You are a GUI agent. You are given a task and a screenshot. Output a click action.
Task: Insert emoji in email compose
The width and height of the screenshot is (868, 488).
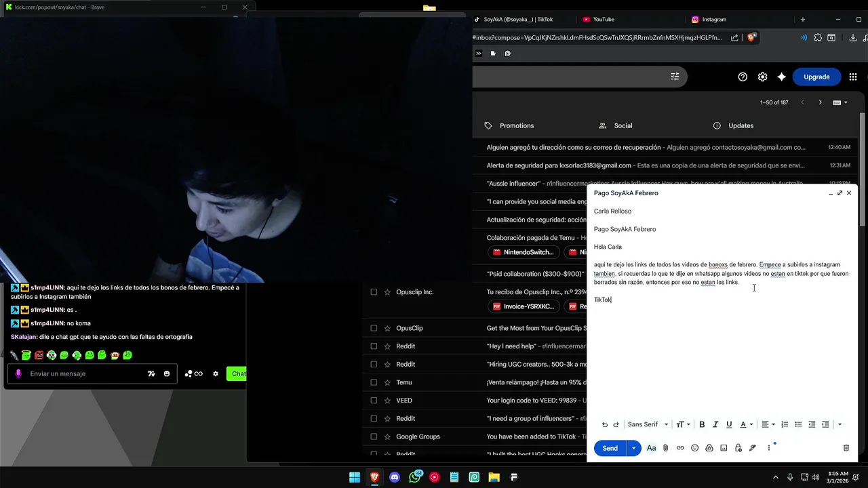pyautogui.click(x=694, y=448)
